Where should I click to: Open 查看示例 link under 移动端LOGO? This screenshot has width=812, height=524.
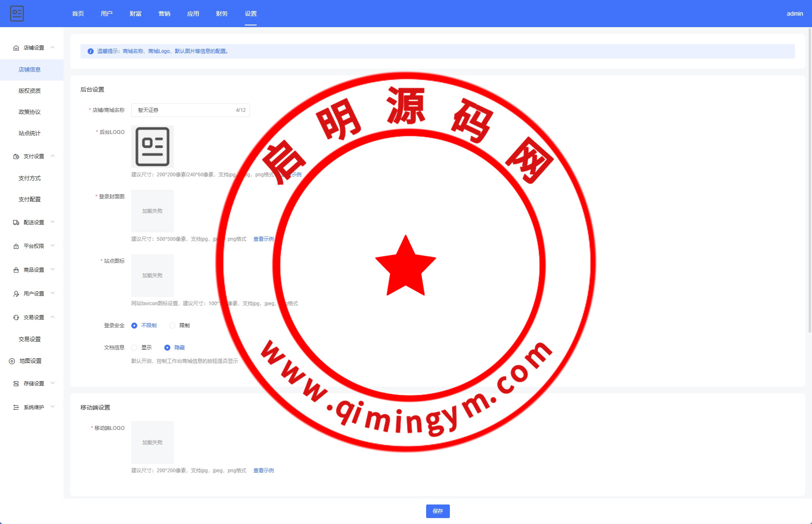(263, 471)
